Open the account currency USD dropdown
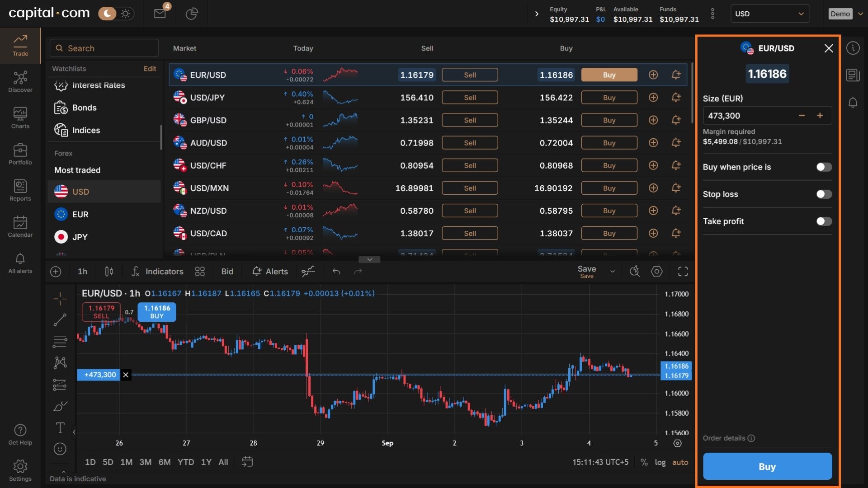This screenshot has height=488, width=868. 770,14
